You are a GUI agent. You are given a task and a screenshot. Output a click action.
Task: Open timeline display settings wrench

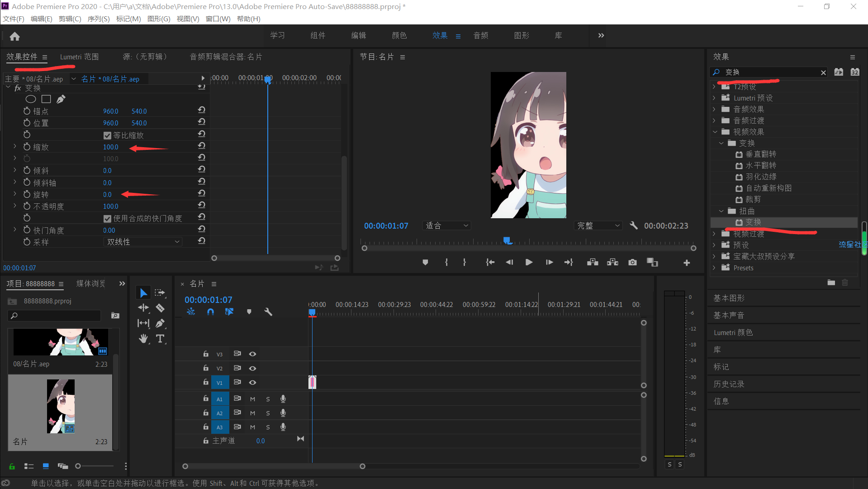(x=268, y=312)
